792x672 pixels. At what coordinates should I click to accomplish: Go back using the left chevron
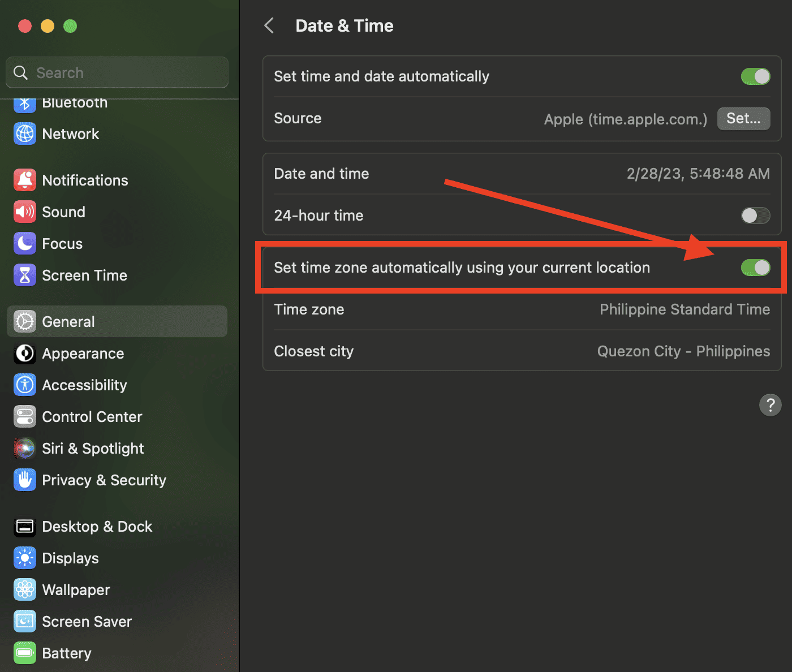pyautogui.click(x=269, y=25)
